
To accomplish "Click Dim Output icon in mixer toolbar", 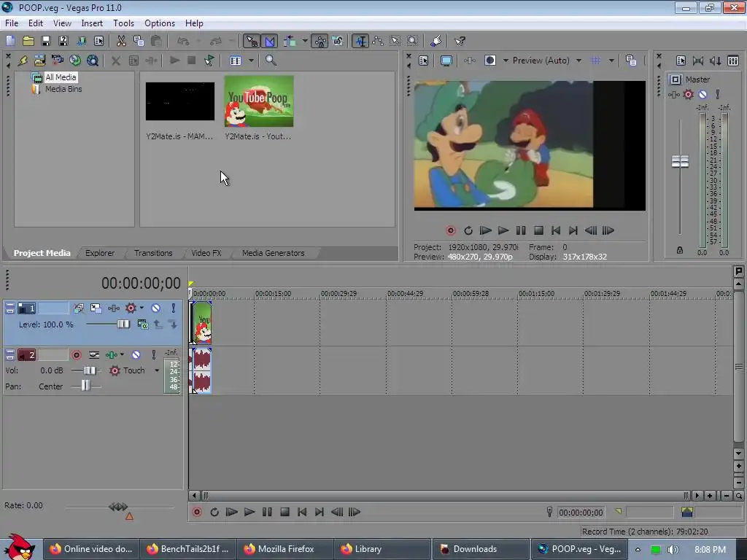I will point(715,61).
